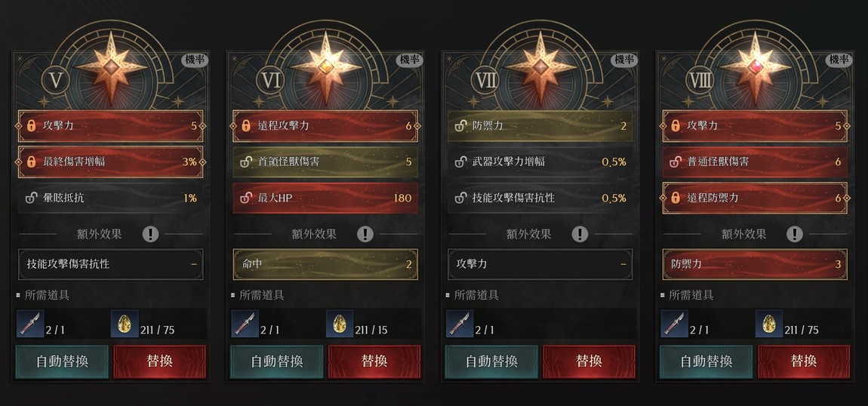The width and height of the screenshot is (868, 406).
Task: Open the exclamation icon in panel VIII
Action: click(795, 234)
